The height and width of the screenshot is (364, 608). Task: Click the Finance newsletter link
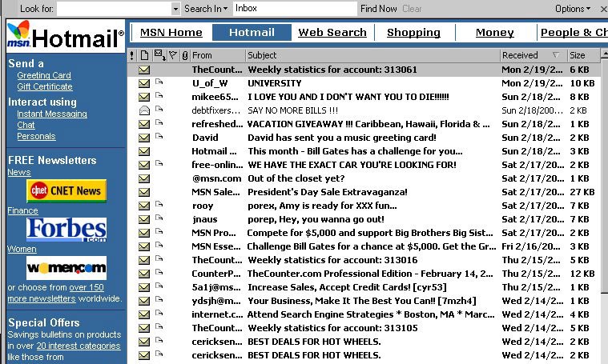22,210
